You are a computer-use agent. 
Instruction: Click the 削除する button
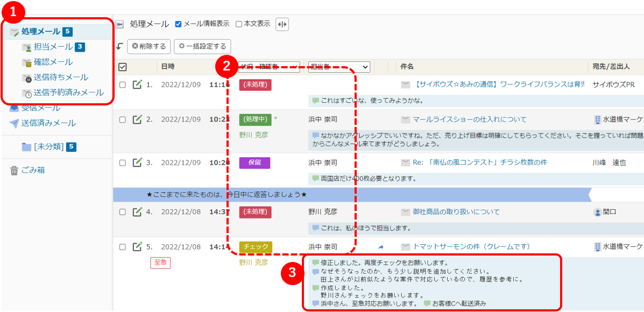point(149,46)
